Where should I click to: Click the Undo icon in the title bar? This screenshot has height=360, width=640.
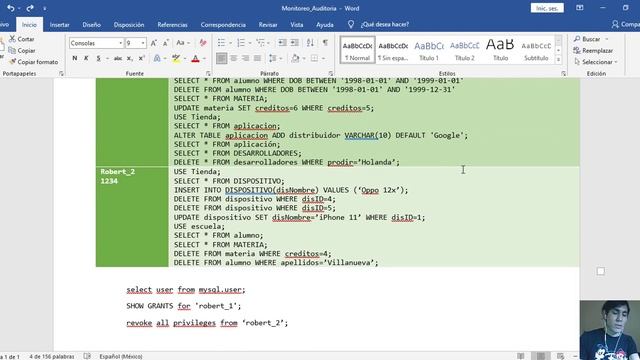tap(10, 8)
